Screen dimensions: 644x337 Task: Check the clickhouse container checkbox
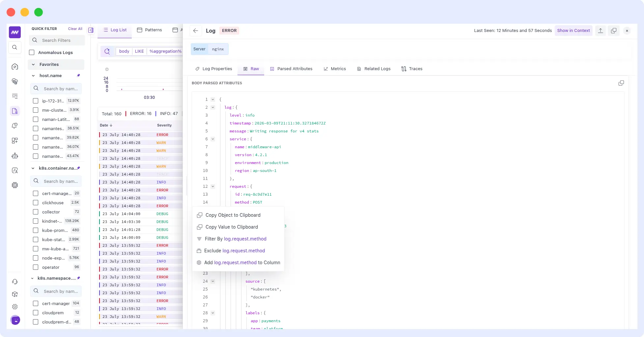point(36,203)
